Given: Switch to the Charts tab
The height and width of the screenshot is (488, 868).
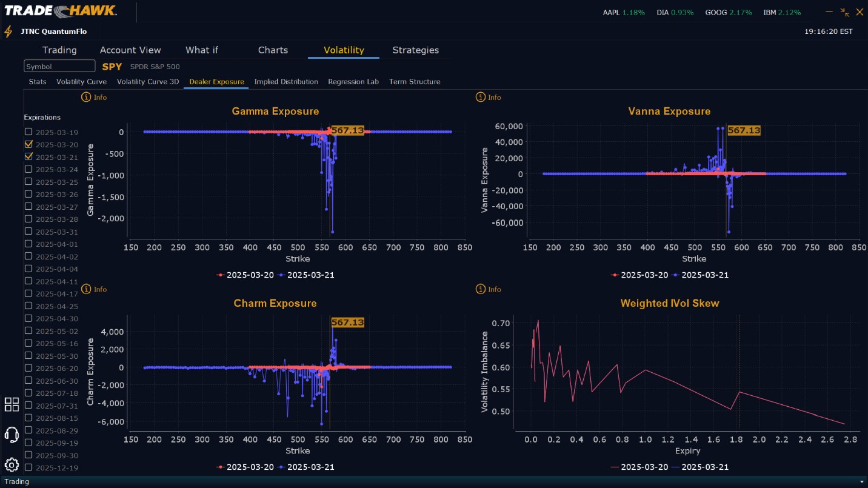Looking at the screenshot, I should pyautogui.click(x=273, y=50).
